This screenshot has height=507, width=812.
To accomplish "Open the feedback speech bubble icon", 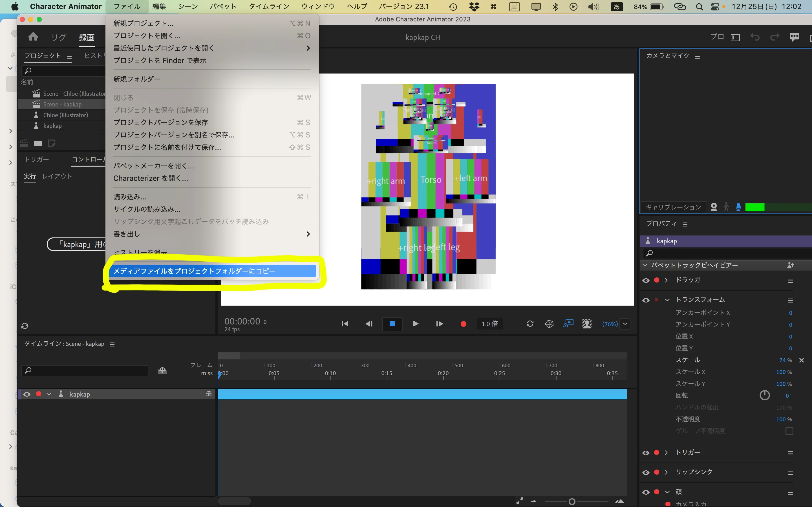I will (x=794, y=37).
